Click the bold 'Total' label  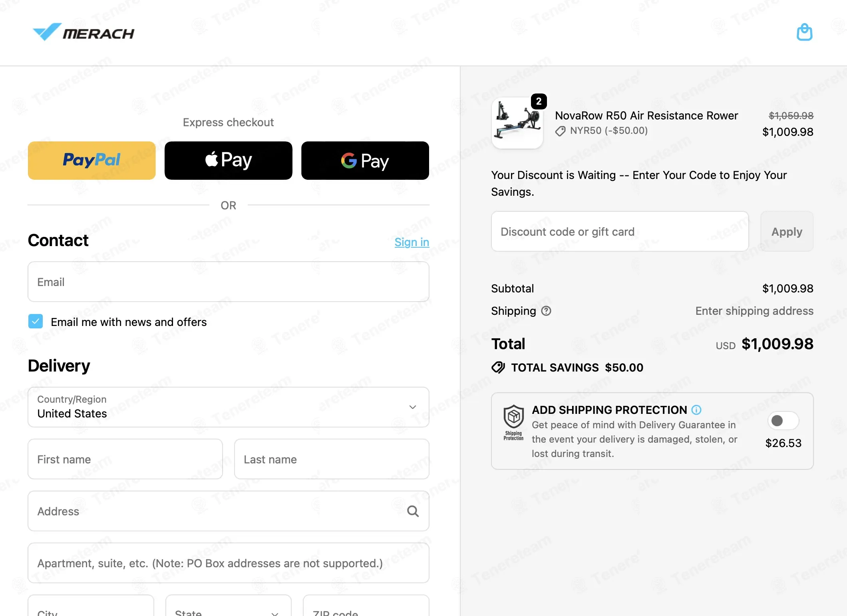click(508, 344)
